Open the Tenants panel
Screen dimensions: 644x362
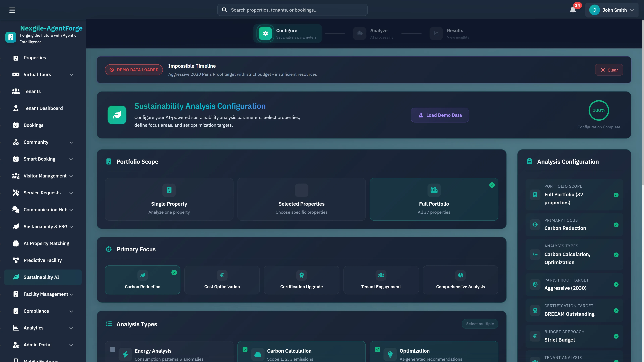click(x=32, y=91)
